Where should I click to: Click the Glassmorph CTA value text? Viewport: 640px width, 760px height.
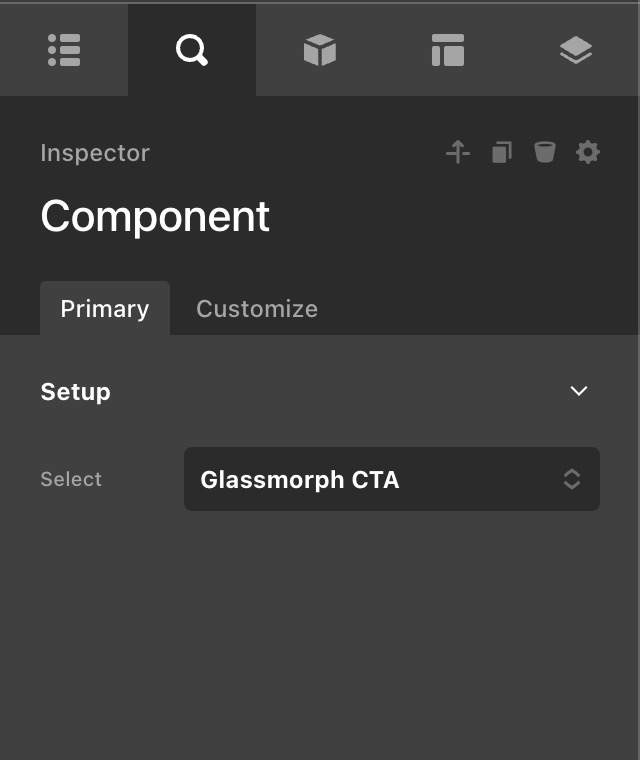(x=300, y=480)
